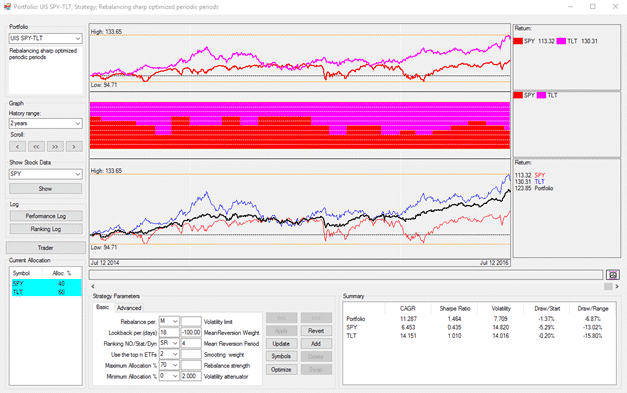Viewport: 627px width, 393px height.
Task: Click the MeanReversion Weight field showing -100.00
Action: click(x=191, y=333)
